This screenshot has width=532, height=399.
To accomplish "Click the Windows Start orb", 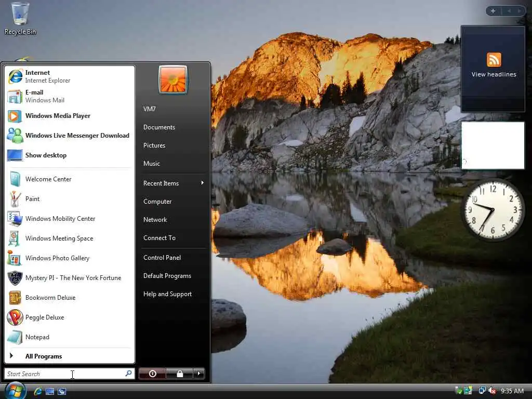I will click(15, 391).
